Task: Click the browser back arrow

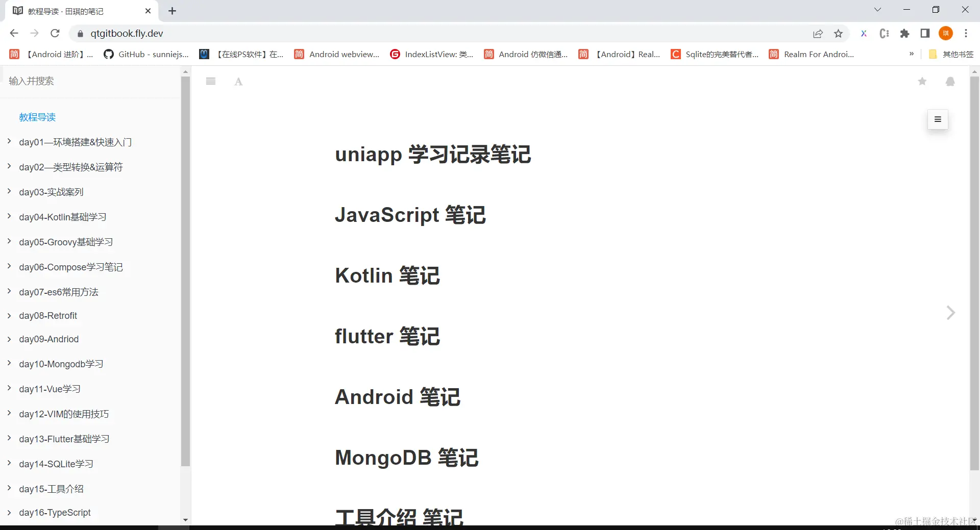Action: pos(14,33)
